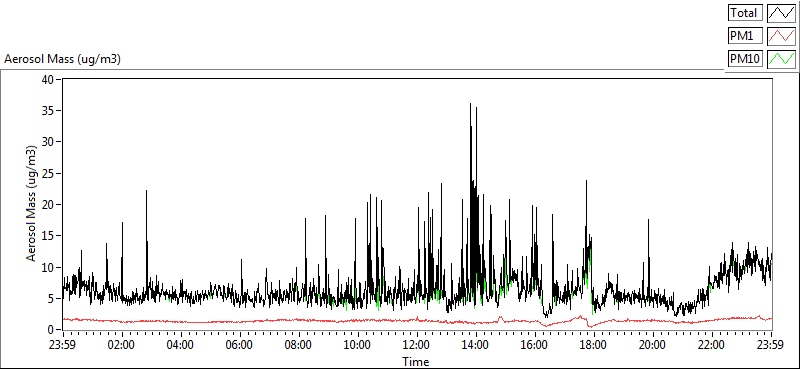This screenshot has height=369, width=800.
Task: Click the Total plot legend icon
Action: coord(781,12)
